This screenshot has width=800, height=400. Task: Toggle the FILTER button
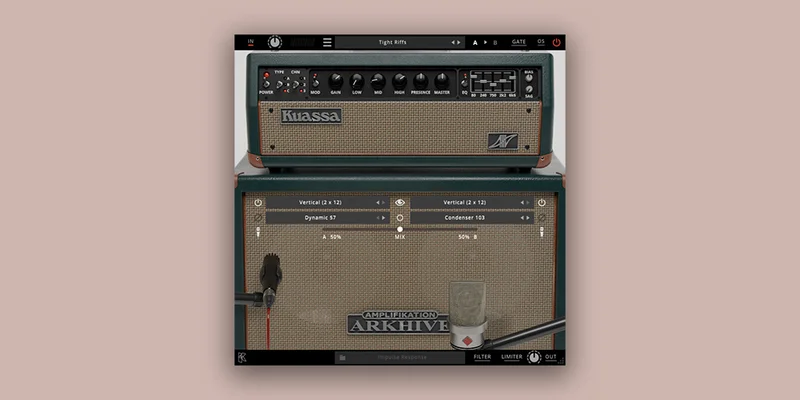click(x=482, y=357)
